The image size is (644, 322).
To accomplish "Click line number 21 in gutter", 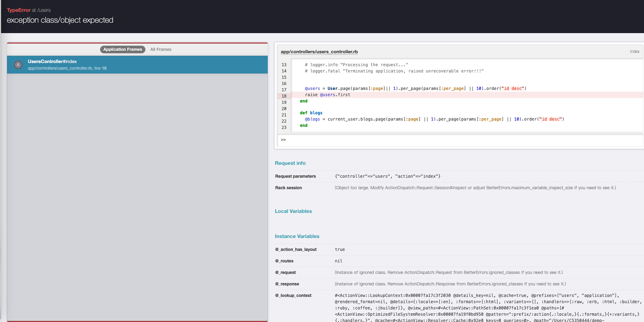I will 284,115.
